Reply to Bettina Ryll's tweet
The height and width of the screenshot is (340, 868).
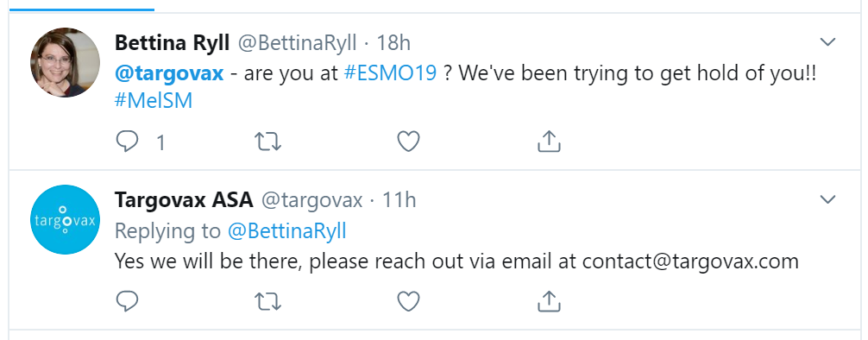[x=128, y=142]
